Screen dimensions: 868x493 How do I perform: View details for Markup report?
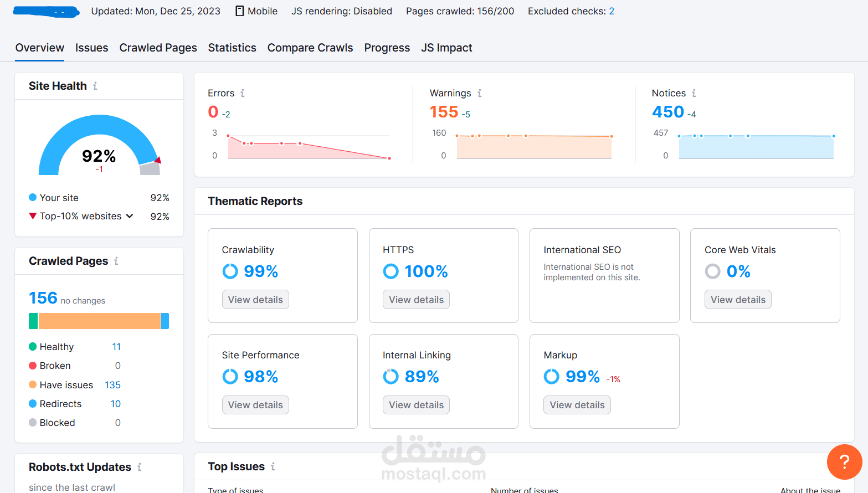577,405
